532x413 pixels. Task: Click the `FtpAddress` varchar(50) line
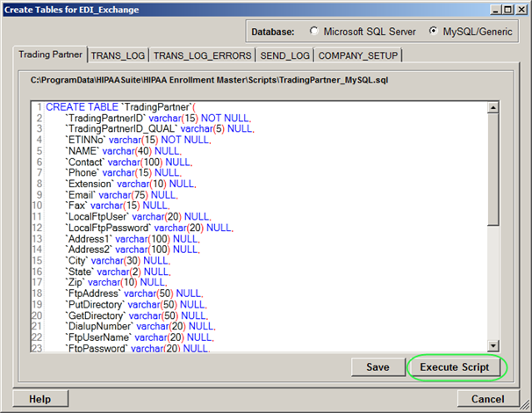[133, 293]
